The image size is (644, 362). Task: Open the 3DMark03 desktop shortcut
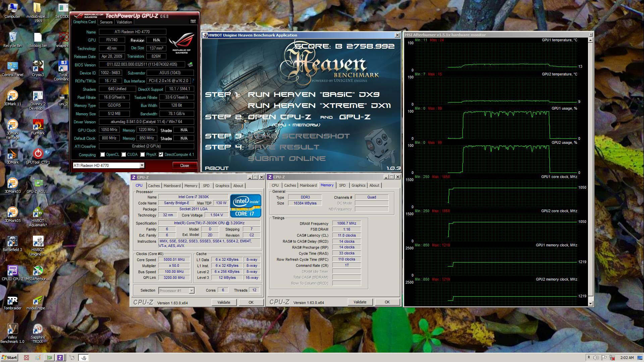coord(12,186)
